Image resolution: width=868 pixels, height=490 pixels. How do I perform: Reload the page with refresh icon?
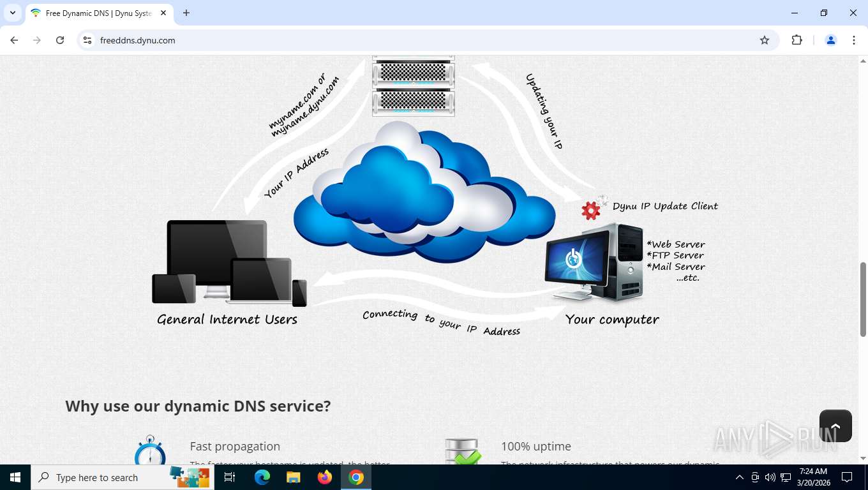tap(60, 40)
